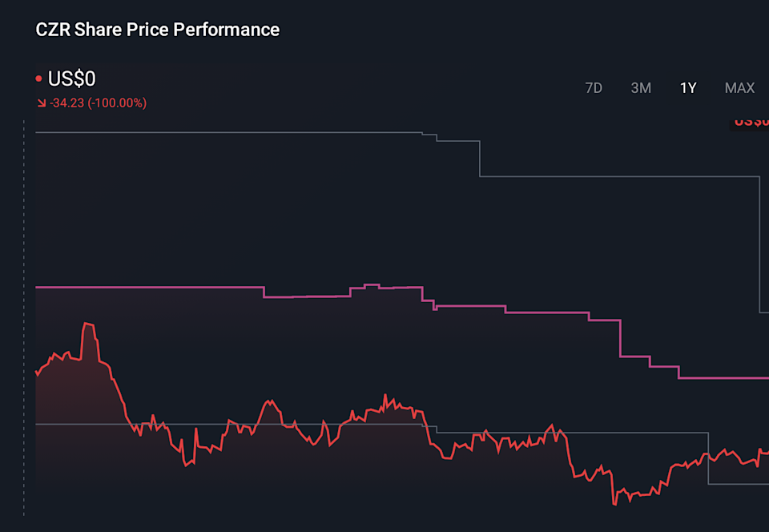Click the lowest dip of the red price line
The image size is (769, 532).
(614, 503)
